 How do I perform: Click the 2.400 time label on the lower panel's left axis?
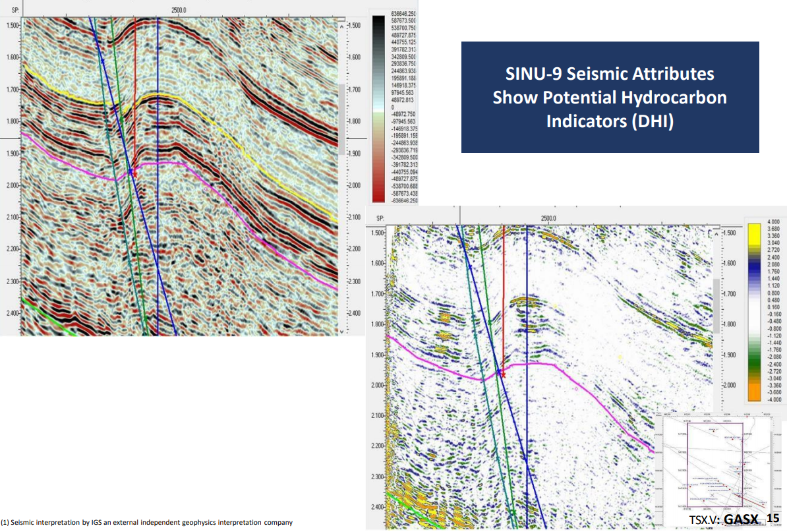point(378,508)
